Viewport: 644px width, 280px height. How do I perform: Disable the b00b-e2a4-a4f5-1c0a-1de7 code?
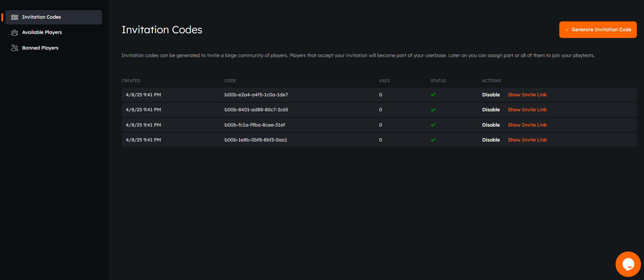[491, 95]
